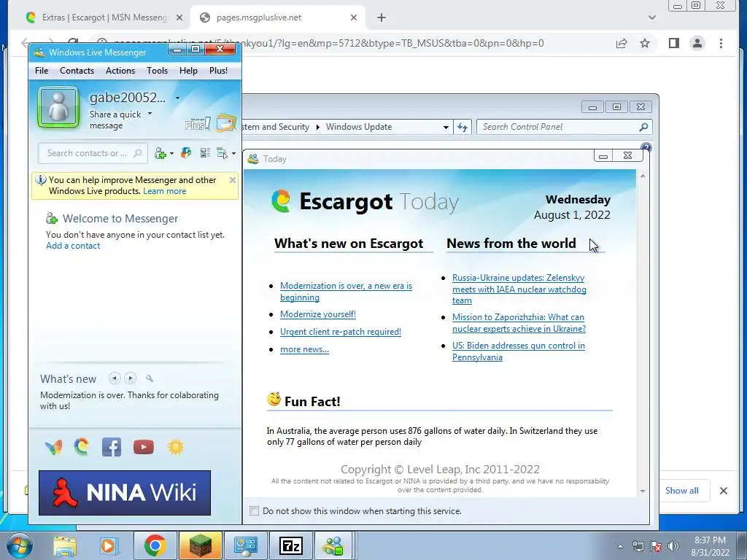Expand the System and Security breadcrumb arrow

(x=318, y=127)
